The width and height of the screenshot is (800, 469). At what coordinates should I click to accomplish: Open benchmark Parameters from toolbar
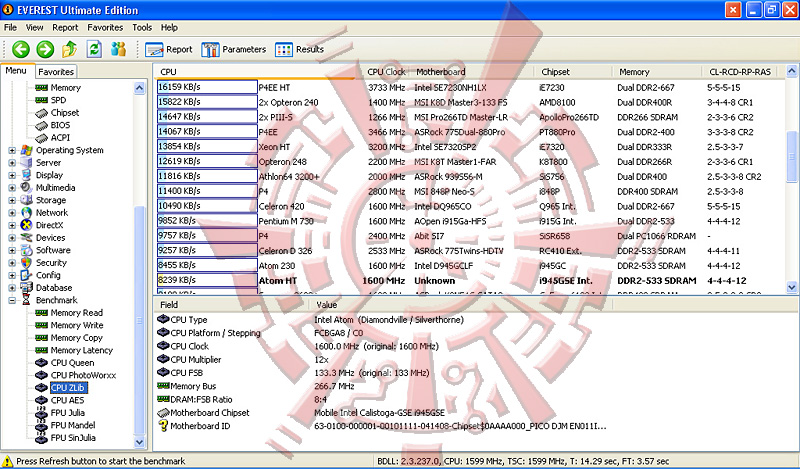(234, 49)
